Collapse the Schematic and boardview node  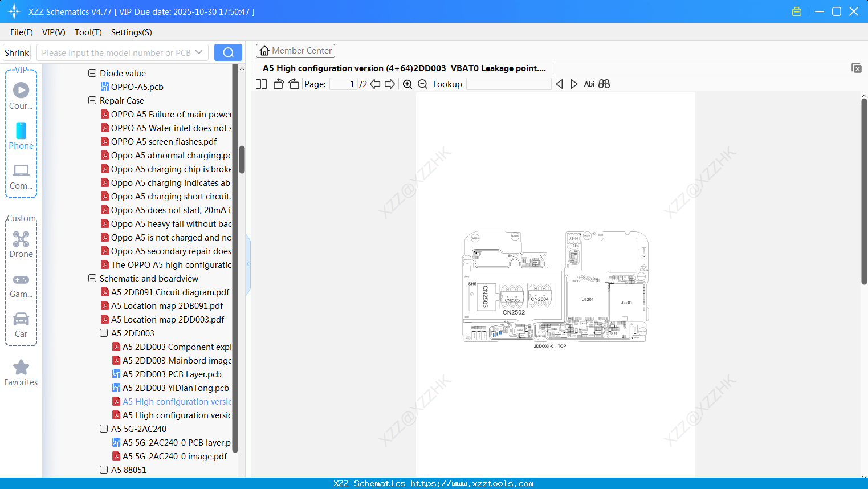click(x=92, y=279)
